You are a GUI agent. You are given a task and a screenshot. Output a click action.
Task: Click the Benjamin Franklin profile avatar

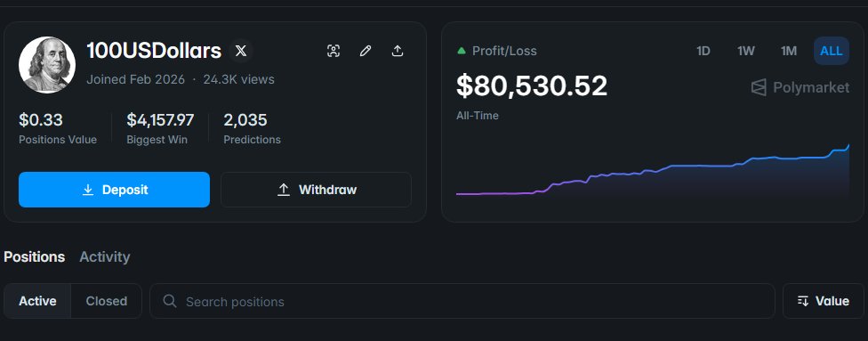[x=47, y=65]
